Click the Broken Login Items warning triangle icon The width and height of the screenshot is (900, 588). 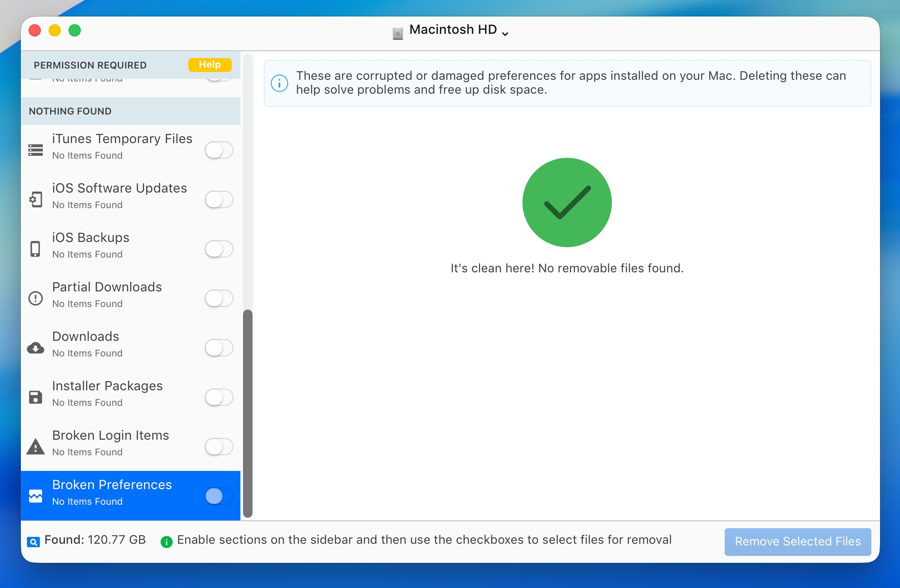pyautogui.click(x=36, y=447)
